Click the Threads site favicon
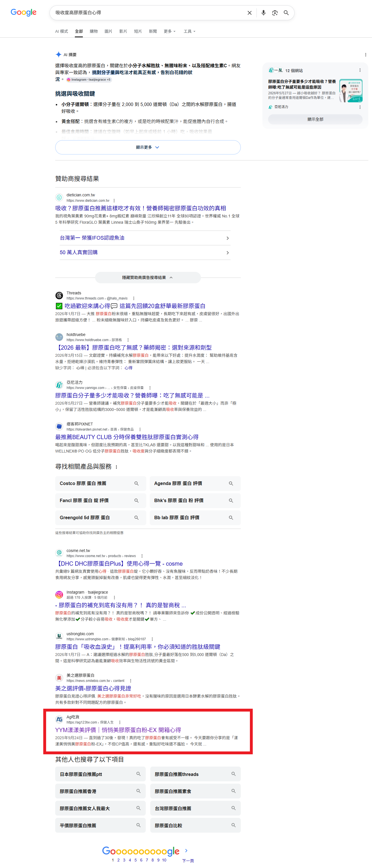 pyautogui.click(x=59, y=296)
